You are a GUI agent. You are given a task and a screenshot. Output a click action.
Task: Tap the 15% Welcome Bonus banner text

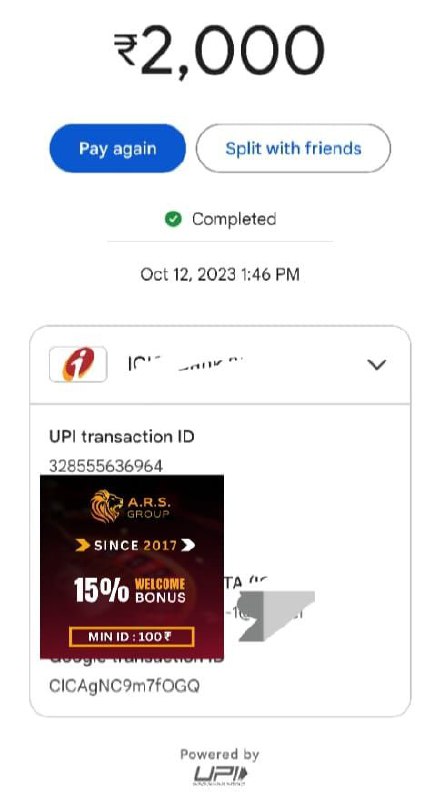130,590
